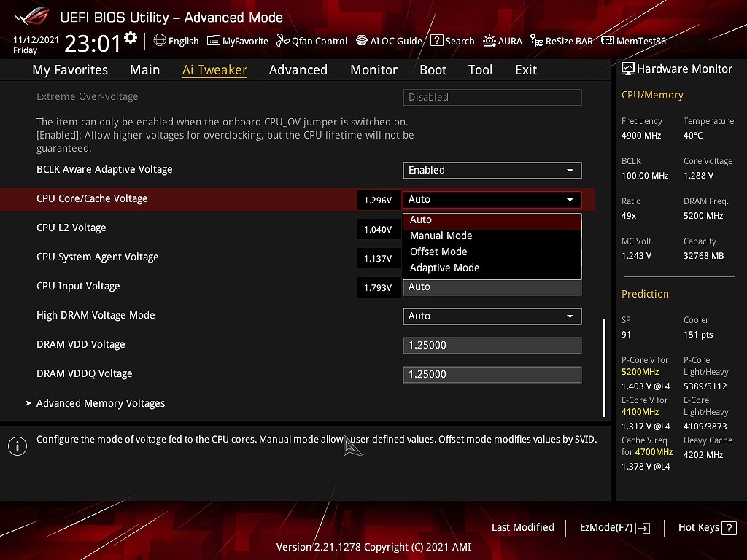The image size is (747, 560).
Task: Click the settings gear icon beside the clock
Action: [131, 38]
